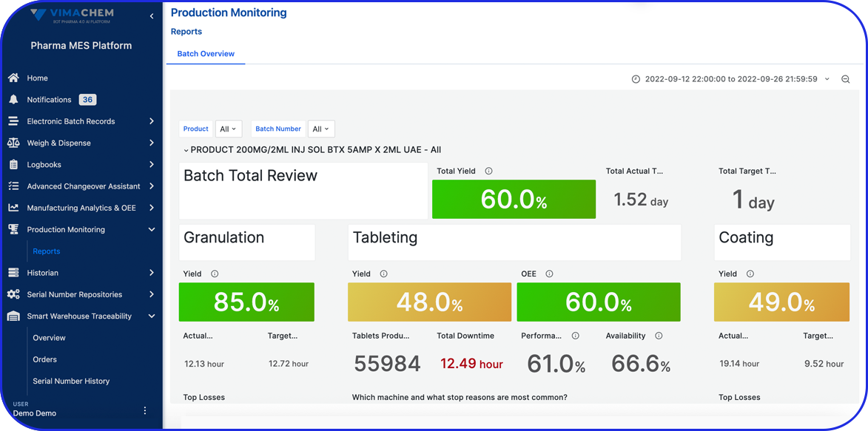This screenshot has width=868, height=431.
Task: Open Manufacturing Analytics & OEE menu
Action: (81, 208)
